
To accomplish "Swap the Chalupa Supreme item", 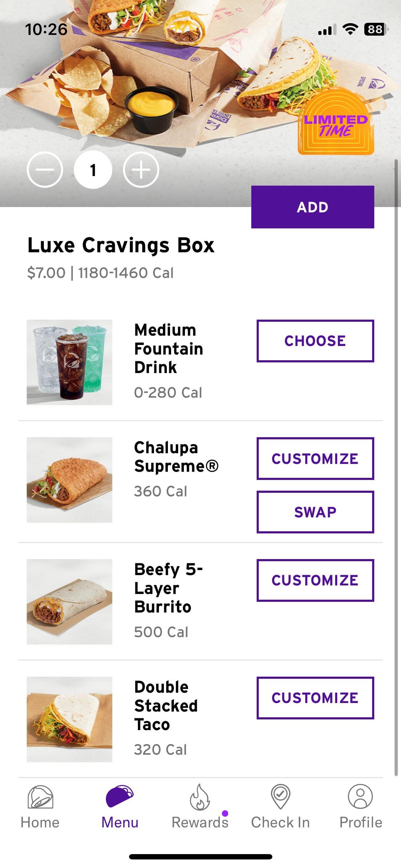I will pos(315,512).
